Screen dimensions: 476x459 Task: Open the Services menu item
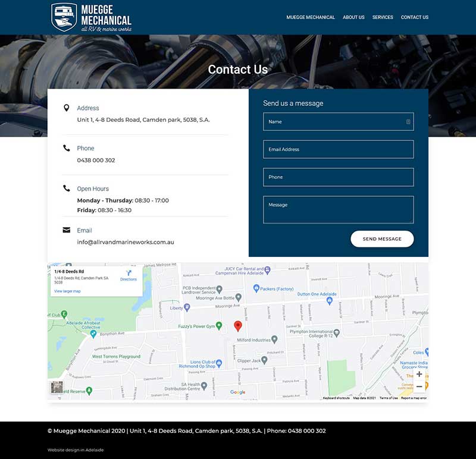tap(383, 17)
